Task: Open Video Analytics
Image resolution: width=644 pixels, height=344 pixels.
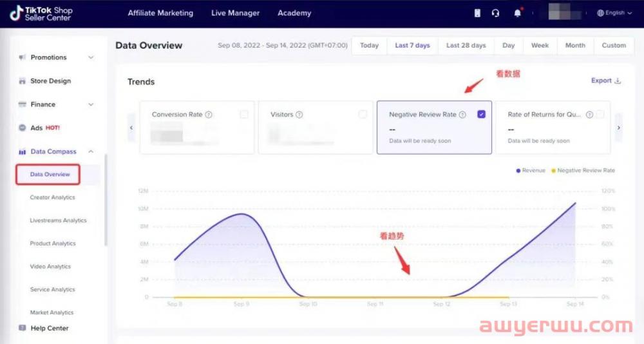Action: 50,266
